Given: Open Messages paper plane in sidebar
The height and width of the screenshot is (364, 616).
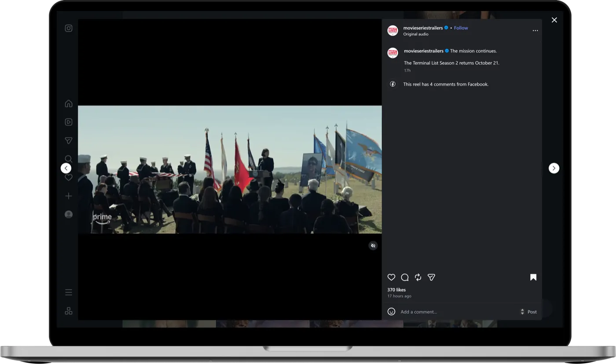Looking at the screenshot, I should (69, 141).
